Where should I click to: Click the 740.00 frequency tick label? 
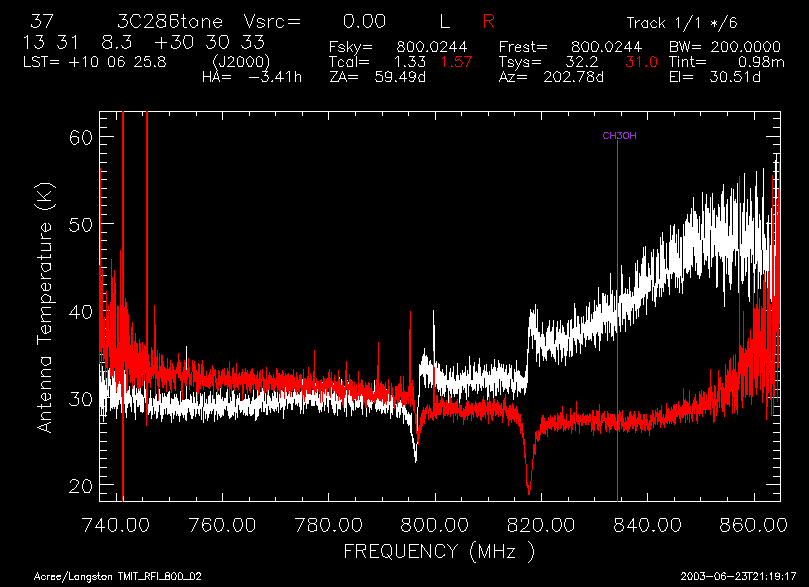pyautogui.click(x=116, y=525)
